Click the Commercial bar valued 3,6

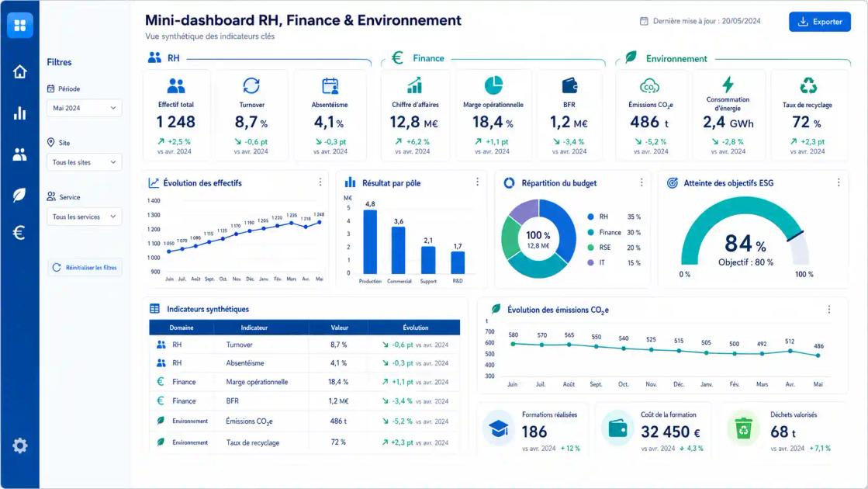(399, 250)
